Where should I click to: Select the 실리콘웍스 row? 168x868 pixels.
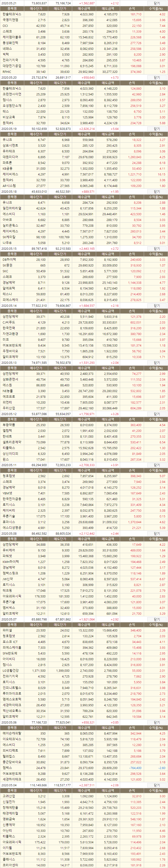pos(84,226)
